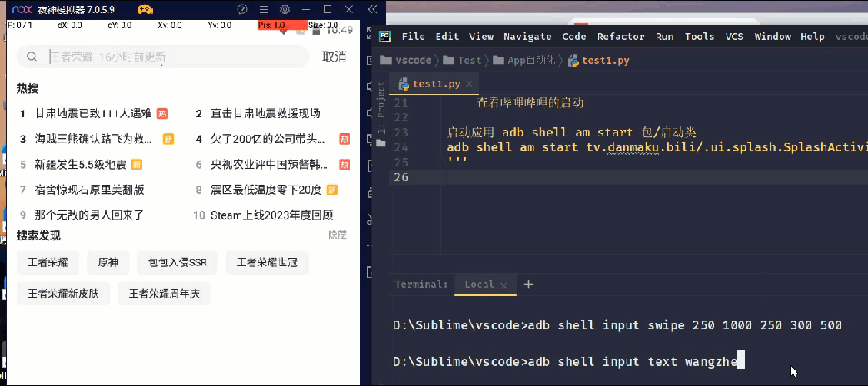Open hot search item 1 about 甘肃地震
Screen dimensions: 868x386
(93, 114)
